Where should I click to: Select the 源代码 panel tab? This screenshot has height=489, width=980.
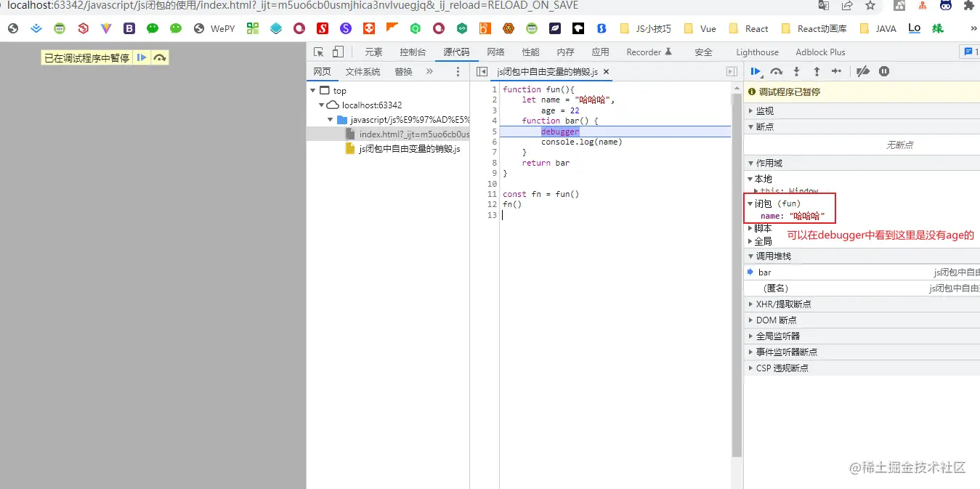point(456,52)
